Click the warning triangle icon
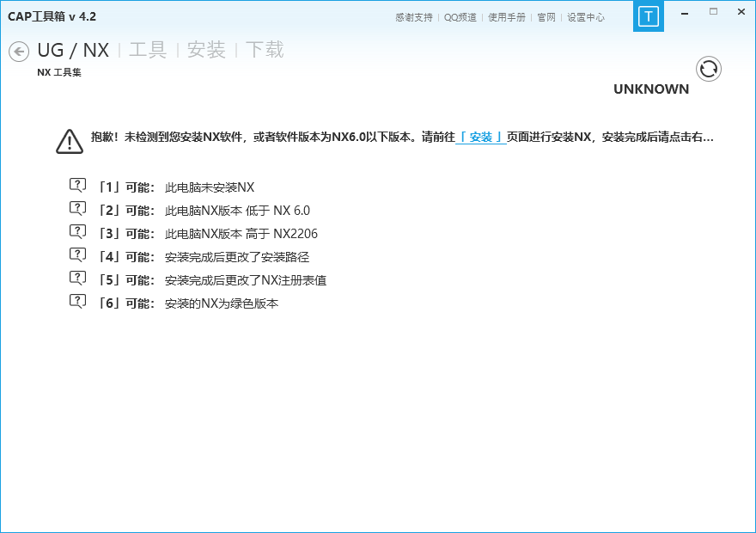 [70, 141]
